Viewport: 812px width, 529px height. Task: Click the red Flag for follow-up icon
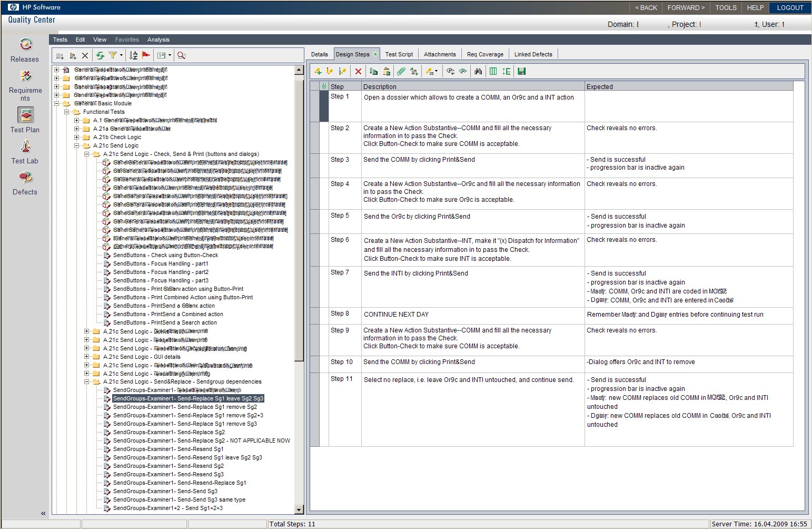[x=146, y=55]
